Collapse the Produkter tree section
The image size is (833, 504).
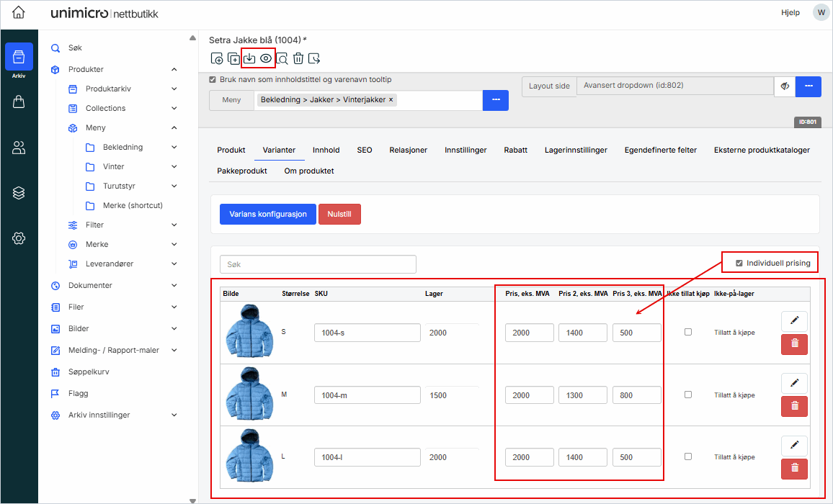coord(174,70)
